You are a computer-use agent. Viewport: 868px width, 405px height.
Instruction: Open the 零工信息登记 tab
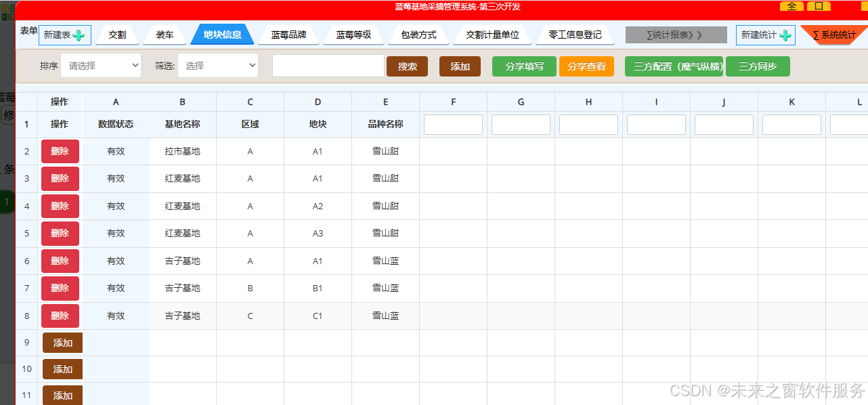coord(575,35)
